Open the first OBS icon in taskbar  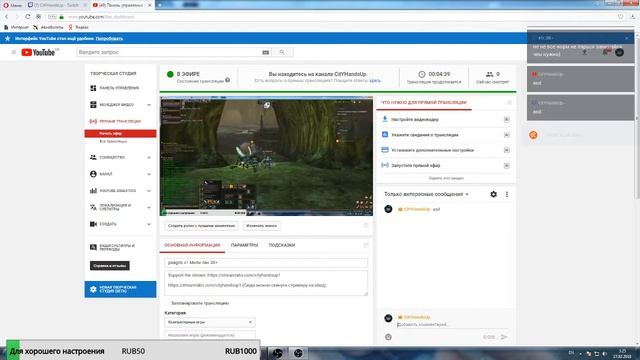pyautogui.click(x=278, y=353)
